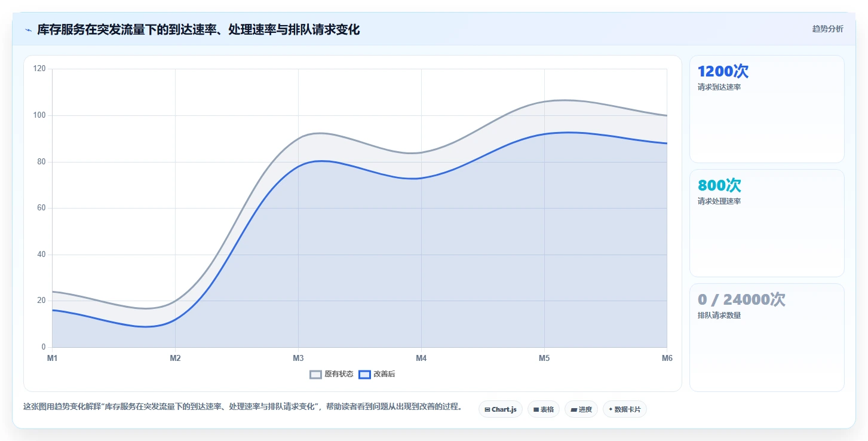This screenshot has width=868, height=441.
Task: Click the 趋势分析 label in the header
Action: (827, 29)
